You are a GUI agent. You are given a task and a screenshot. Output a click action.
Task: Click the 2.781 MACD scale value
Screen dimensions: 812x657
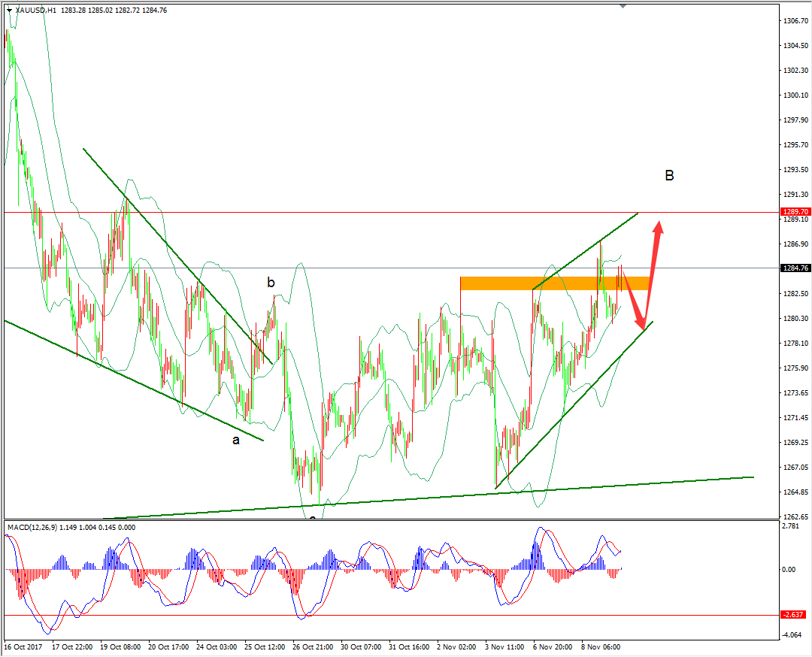790,526
